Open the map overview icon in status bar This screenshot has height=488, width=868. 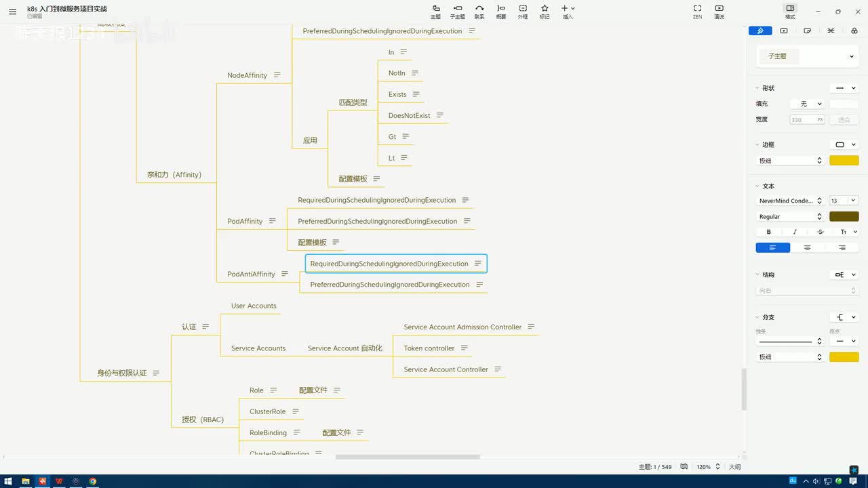(x=684, y=466)
